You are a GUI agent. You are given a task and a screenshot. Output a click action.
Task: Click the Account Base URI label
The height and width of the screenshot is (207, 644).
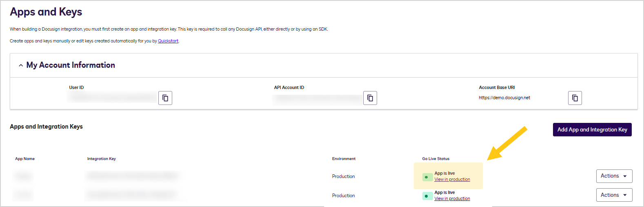497,87
